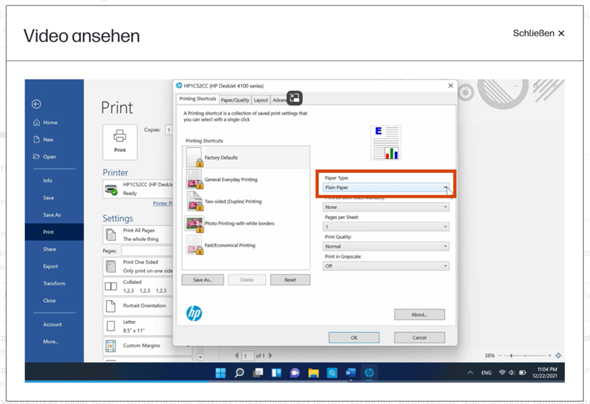Go to previous page in print preview
The height and width of the screenshot is (404, 590).
click(237, 355)
